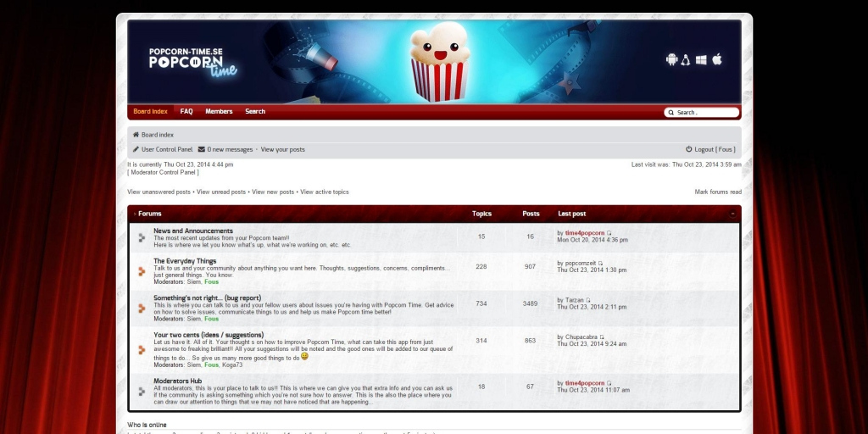868x434 pixels.
Task: Click the power icon beside Logout
Action: 688,149
